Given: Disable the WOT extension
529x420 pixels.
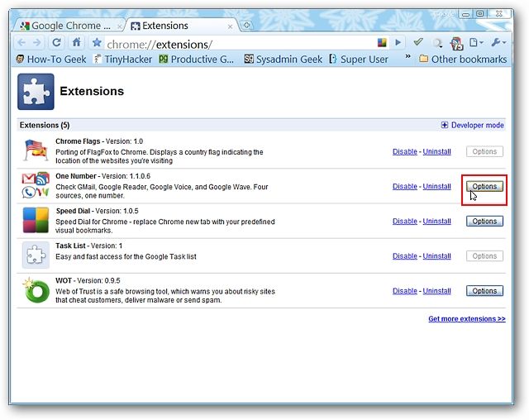Looking at the screenshot, I should (404, 290).
